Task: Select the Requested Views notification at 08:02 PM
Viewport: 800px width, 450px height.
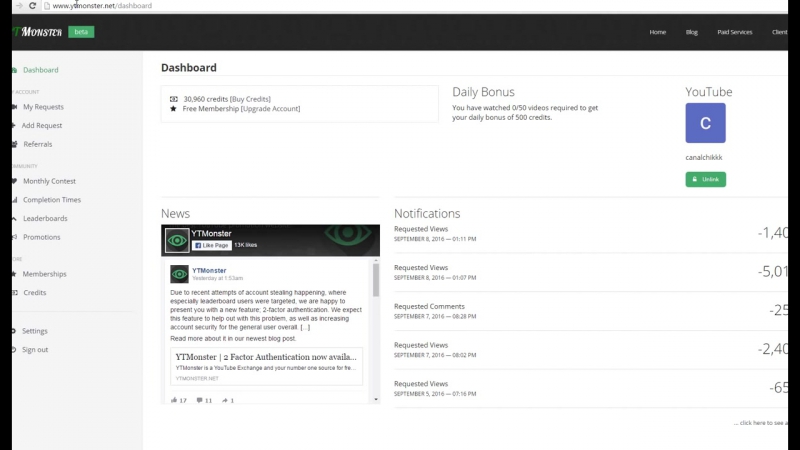Action: [x=590, y=350]
